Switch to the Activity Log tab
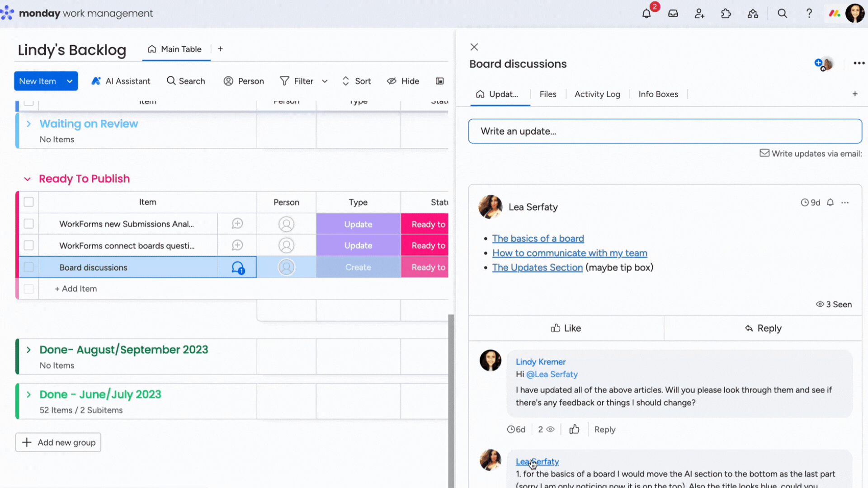This screenshot has height=488, width=868. [x=597, y=94]
